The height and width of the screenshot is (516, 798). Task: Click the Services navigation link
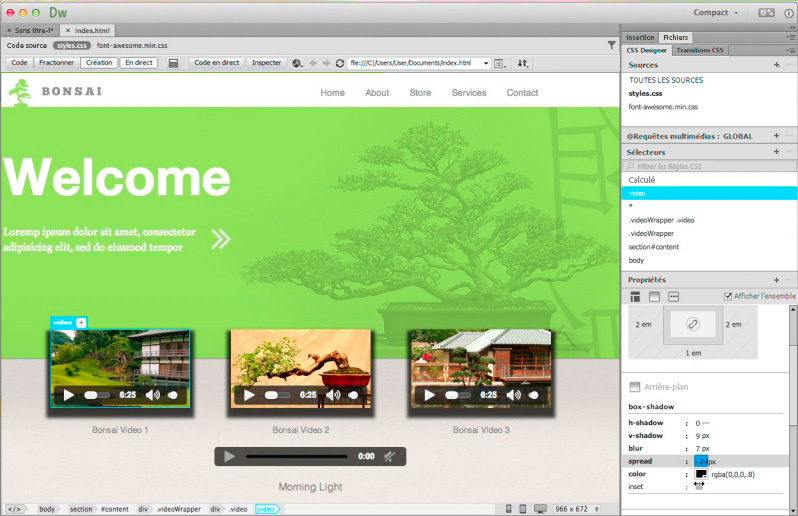469,93
